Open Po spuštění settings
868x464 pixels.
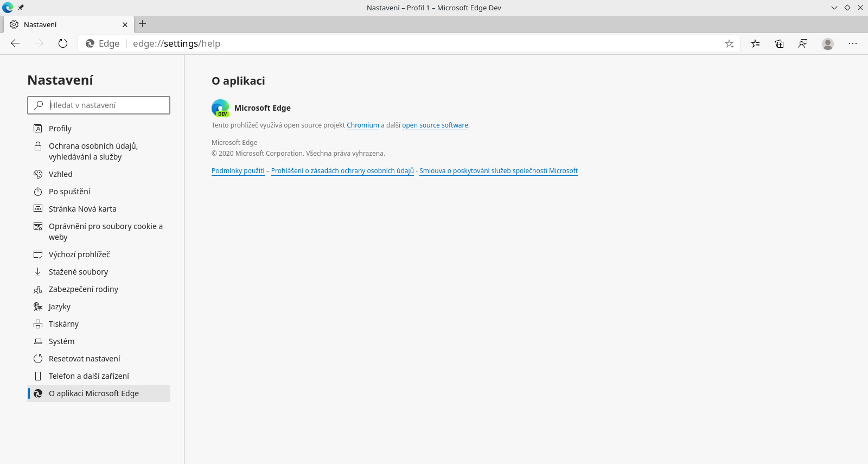click(x=99, y=192)
